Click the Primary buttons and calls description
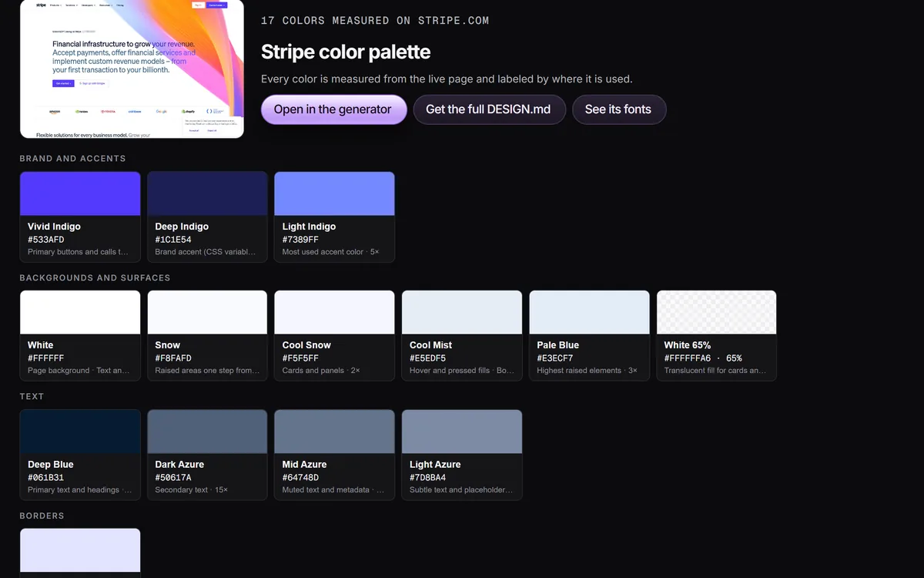This screenshot has height=578, width=924. [x=78, y=252]
